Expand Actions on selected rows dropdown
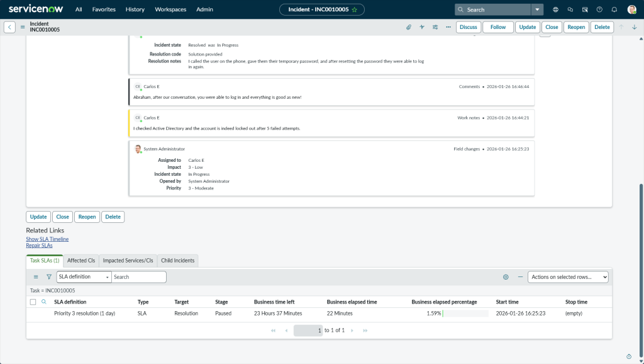 pyautogui.click(x=568, y=276)
